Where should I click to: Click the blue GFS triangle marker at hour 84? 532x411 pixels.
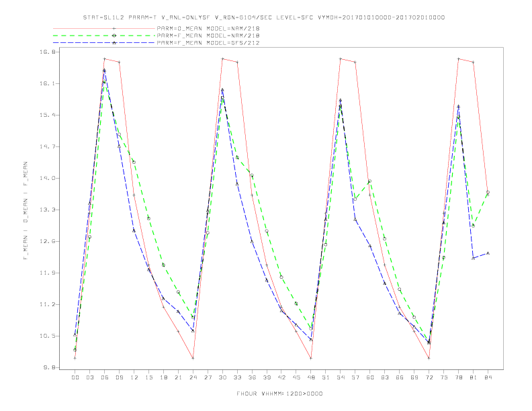(488, 253)
